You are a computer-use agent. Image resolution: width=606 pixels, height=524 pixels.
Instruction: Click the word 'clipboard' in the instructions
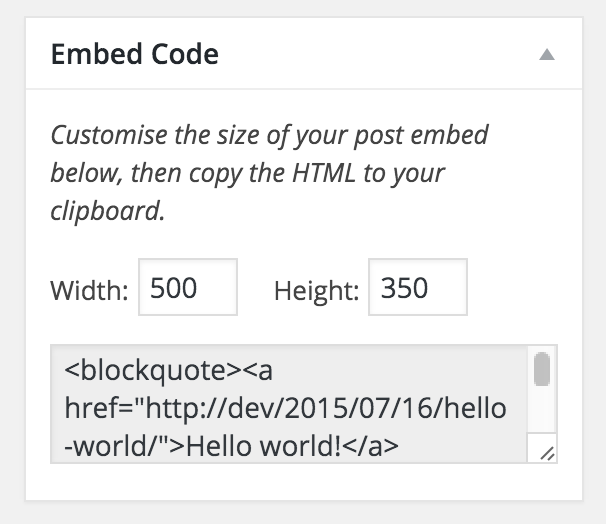[105, 211]
